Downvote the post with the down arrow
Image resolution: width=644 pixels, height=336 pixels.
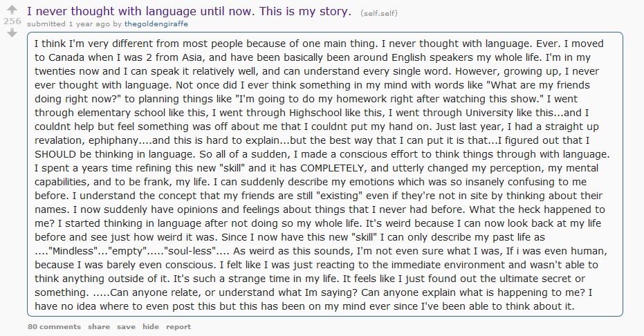click(12, 32)
